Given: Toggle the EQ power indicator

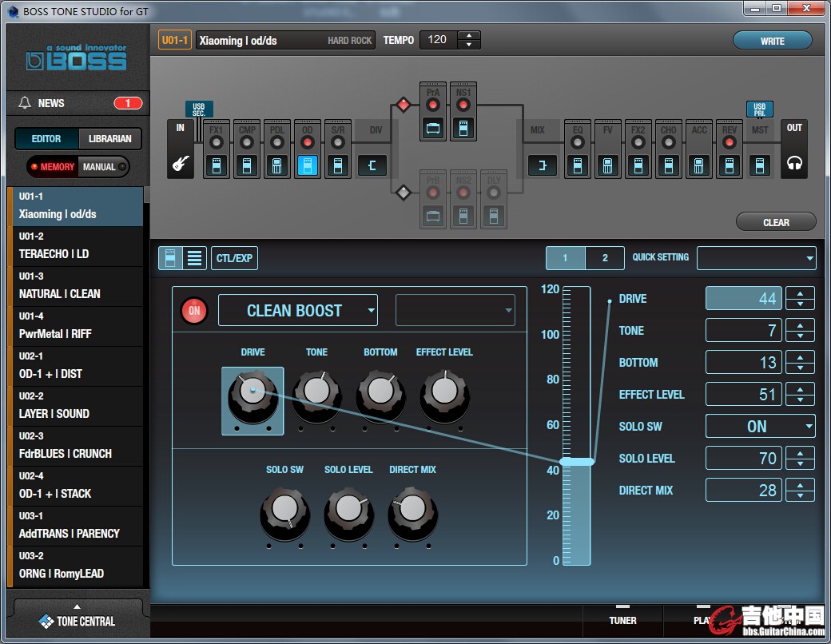Looking at the screenshot, I should [x=578, y=142].
